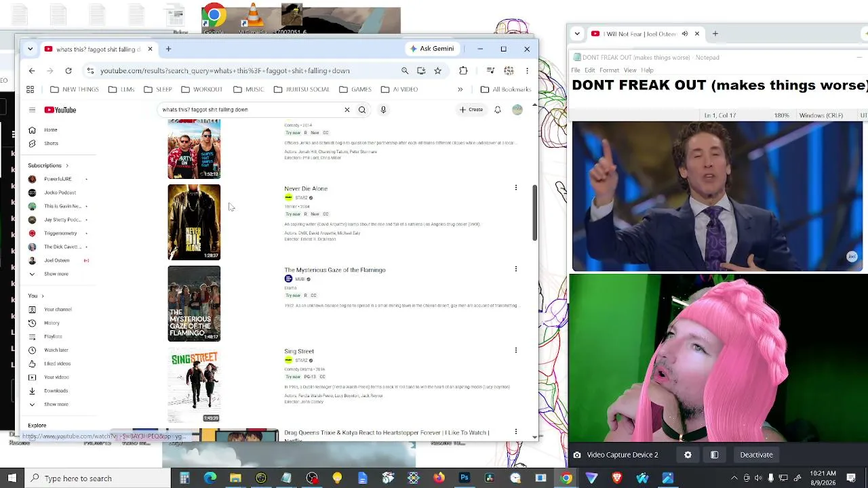Open Notepad's View menu
The image size is (868, 488).
(x=630, y=70)
